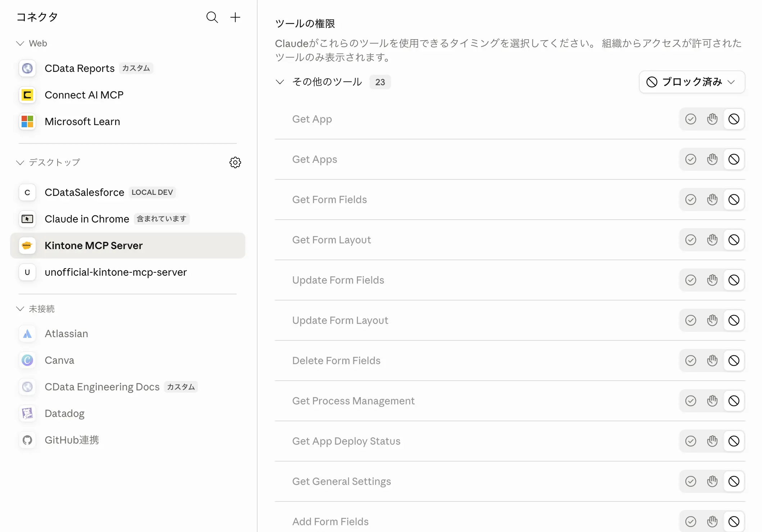762x532 pixels.
Task: Require approval for Get Apps tool
Action: coord(712,159)
